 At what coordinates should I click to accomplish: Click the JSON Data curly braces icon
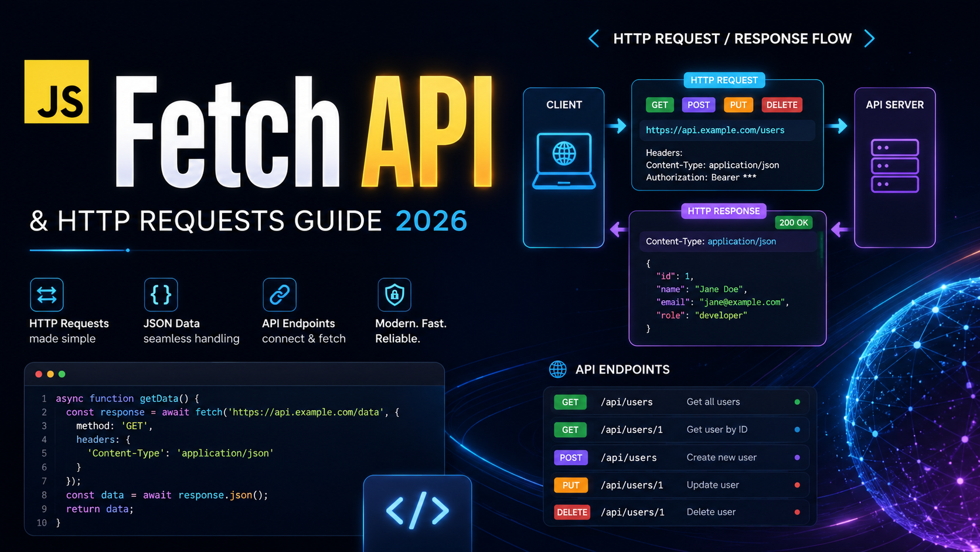pyautogui.click(x=161, y=294)
